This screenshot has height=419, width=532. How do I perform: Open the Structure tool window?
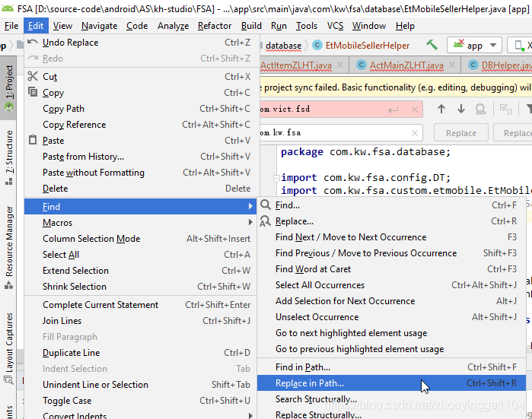coord(9,157)
